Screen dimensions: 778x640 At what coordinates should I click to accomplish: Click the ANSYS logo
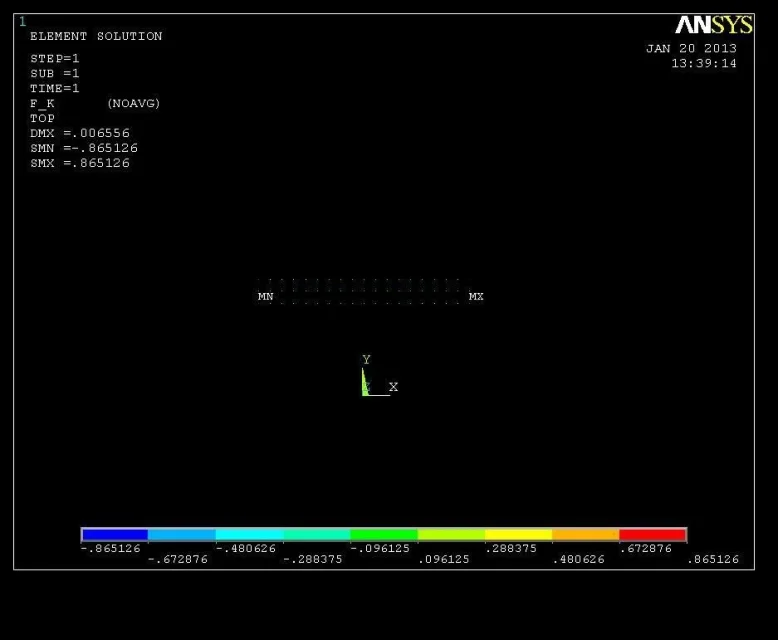[713, 24]
